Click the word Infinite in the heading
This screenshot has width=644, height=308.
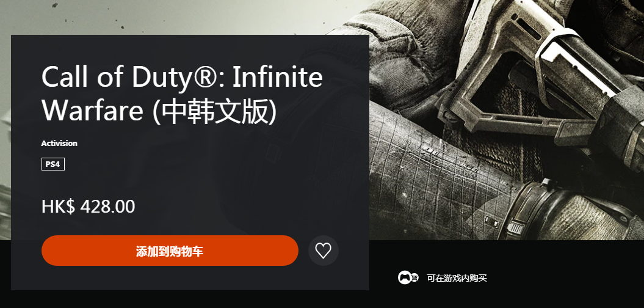(278, 76)
